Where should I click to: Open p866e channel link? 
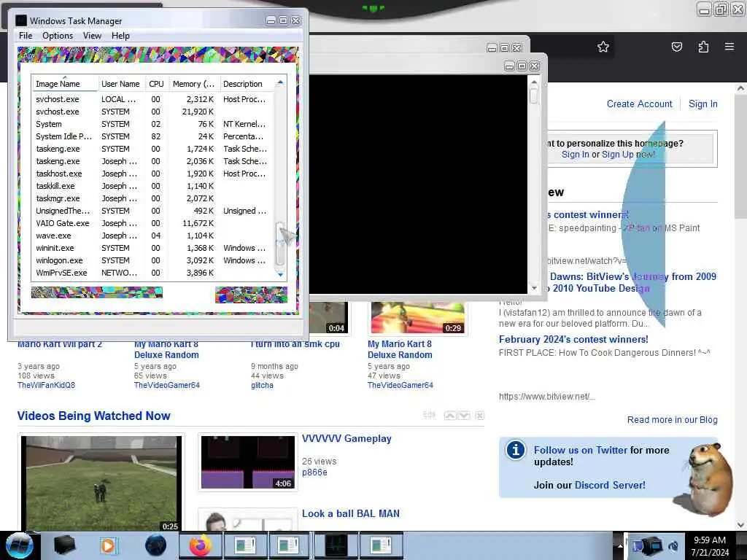[314, 472]
